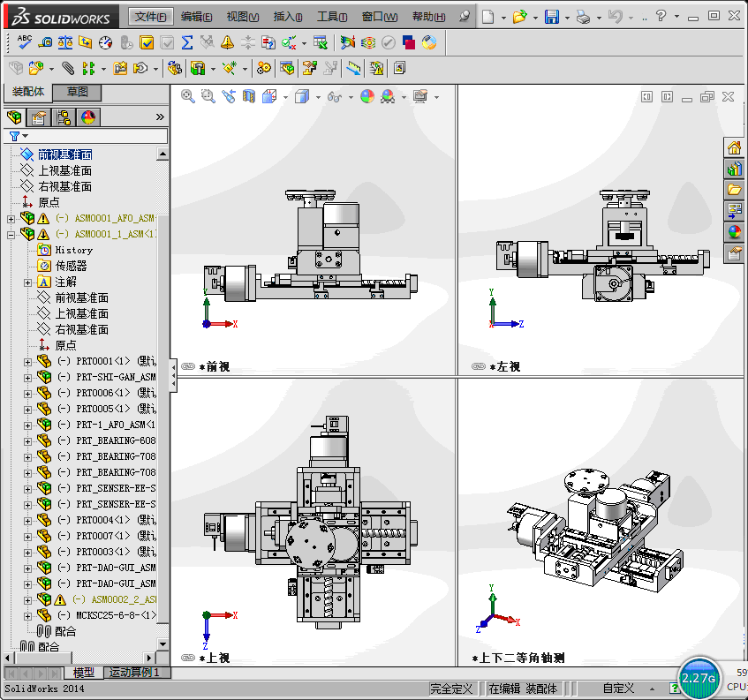
Task: Click the Save disk icon
Action: point(551,17)
